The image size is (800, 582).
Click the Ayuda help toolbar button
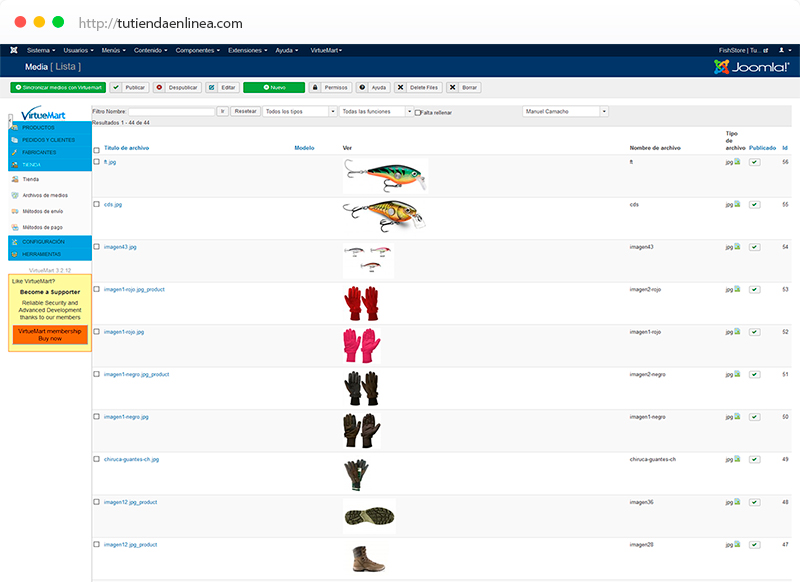click(373, 88)
